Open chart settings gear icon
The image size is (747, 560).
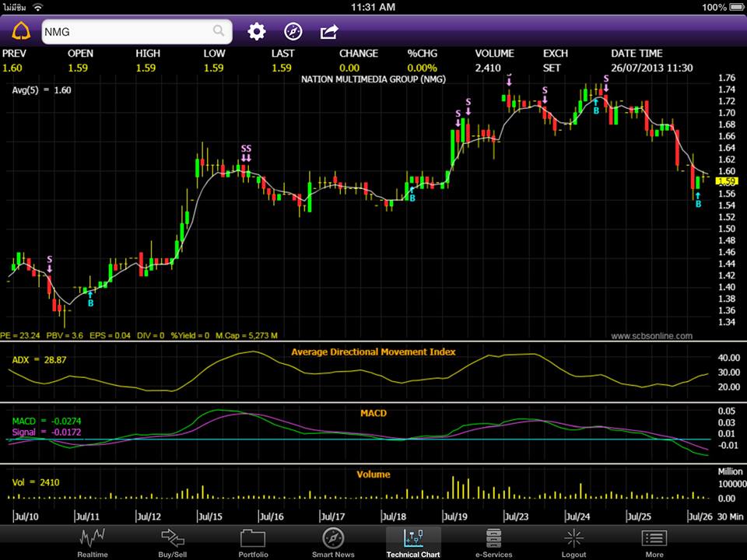(x=256, y=32)
